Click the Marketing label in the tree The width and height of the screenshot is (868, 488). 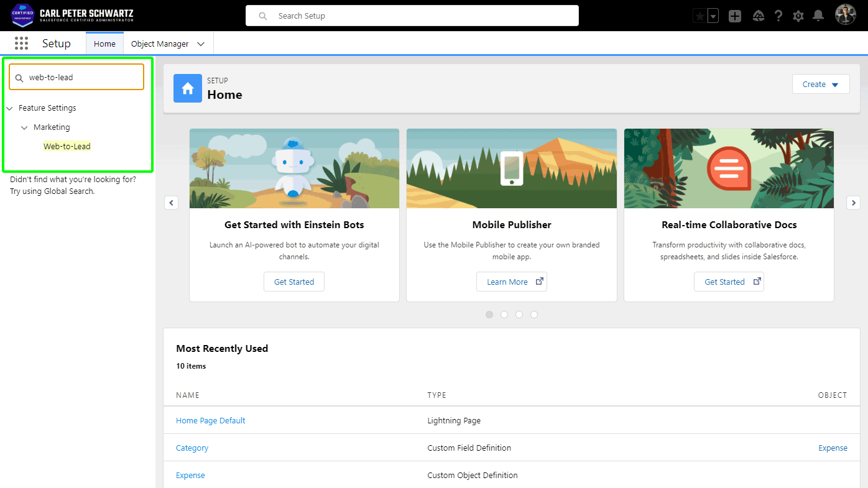[52, 127]
